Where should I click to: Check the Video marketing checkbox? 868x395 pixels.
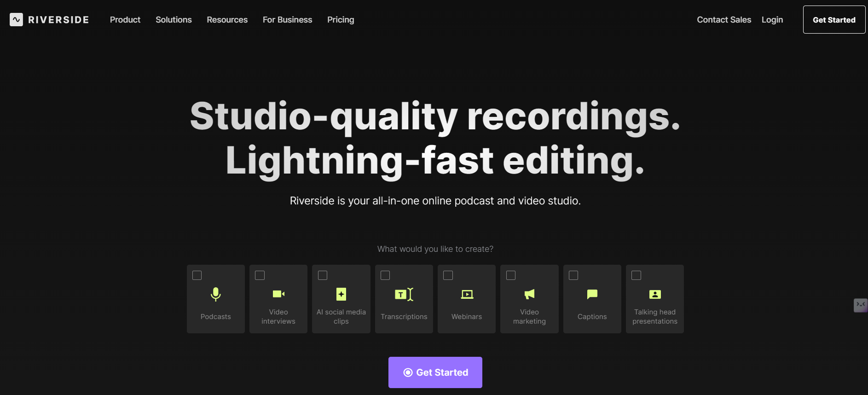coord(511,275)
